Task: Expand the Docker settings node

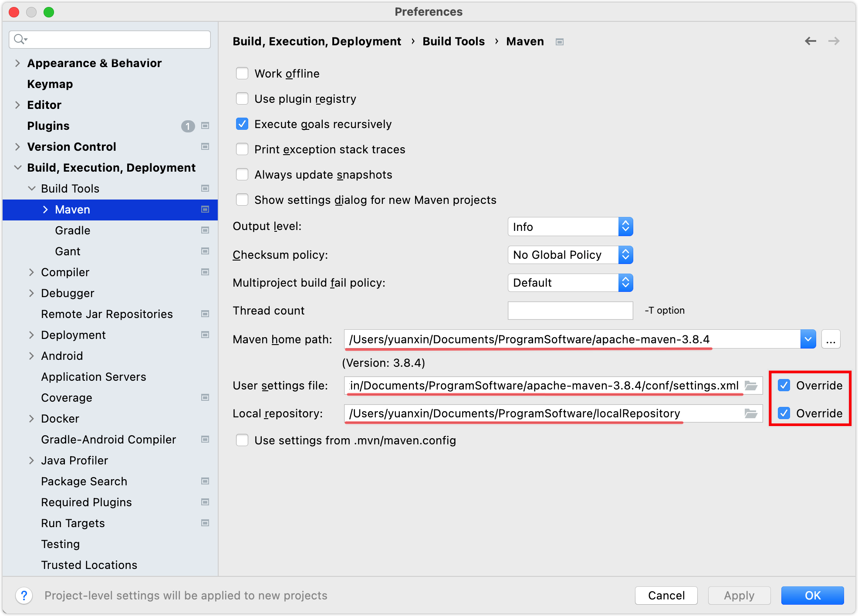Action: 31,419
